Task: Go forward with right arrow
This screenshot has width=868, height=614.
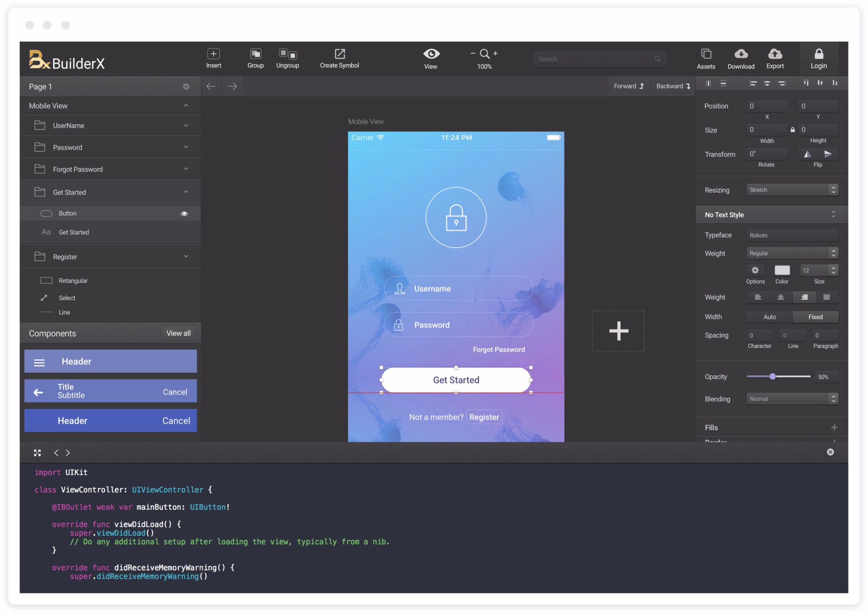Action: pos(232,86)
